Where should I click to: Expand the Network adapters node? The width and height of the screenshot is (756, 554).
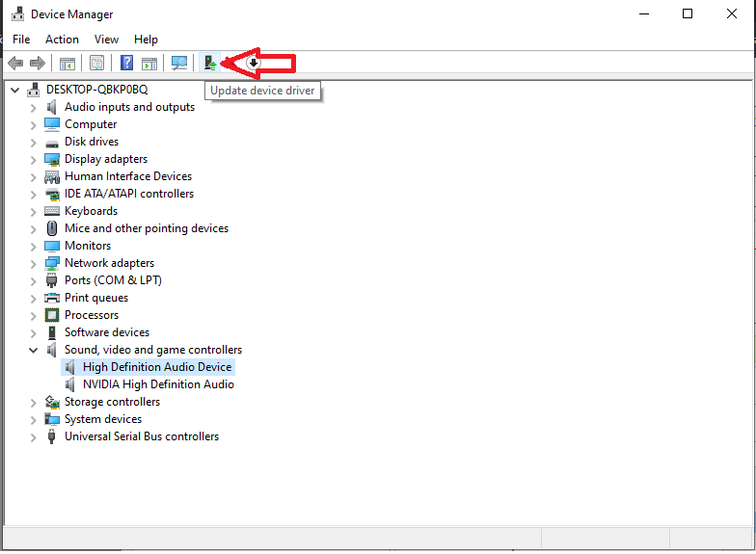(x=33, y=263)
